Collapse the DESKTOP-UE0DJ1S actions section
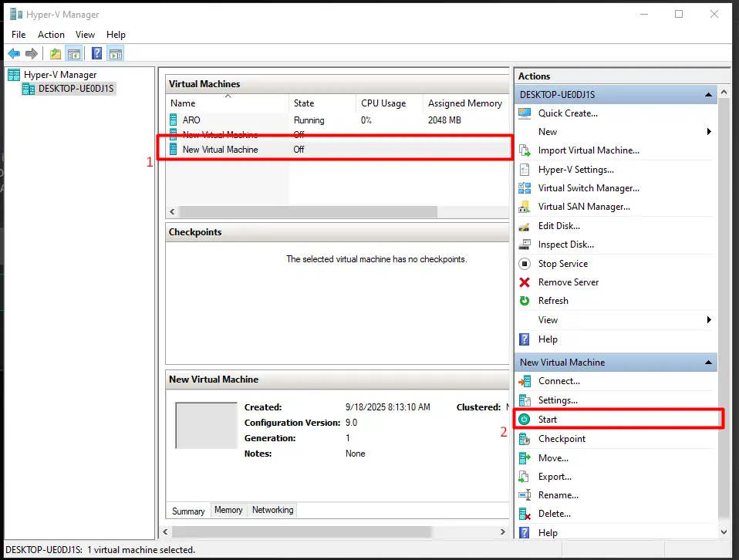Image resolution: width=739 pixels, height=560 pixels. [x=708, y=95]
